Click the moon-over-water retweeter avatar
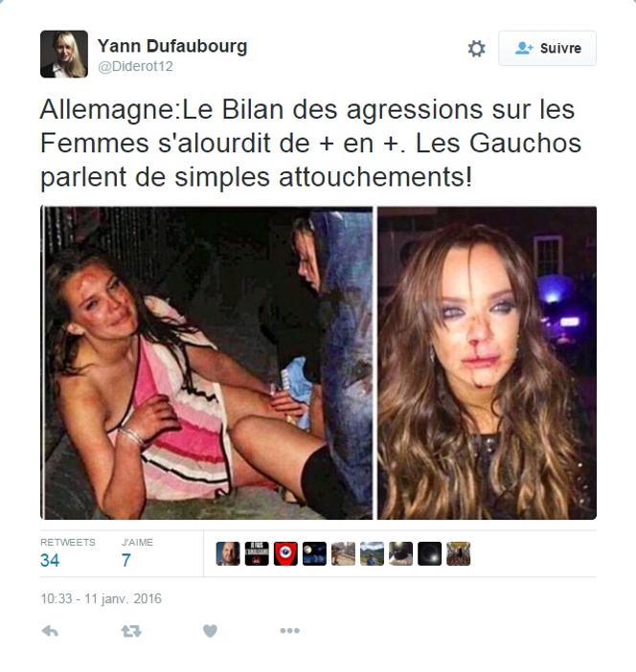This screenshot has height=672, width=636. click(314, 553)
